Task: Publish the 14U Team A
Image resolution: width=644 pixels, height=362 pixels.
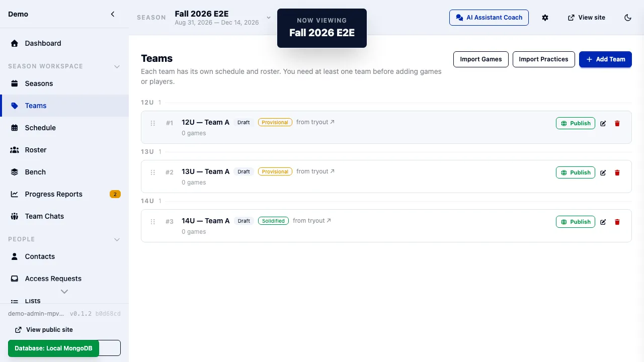Action: point(576,222)
